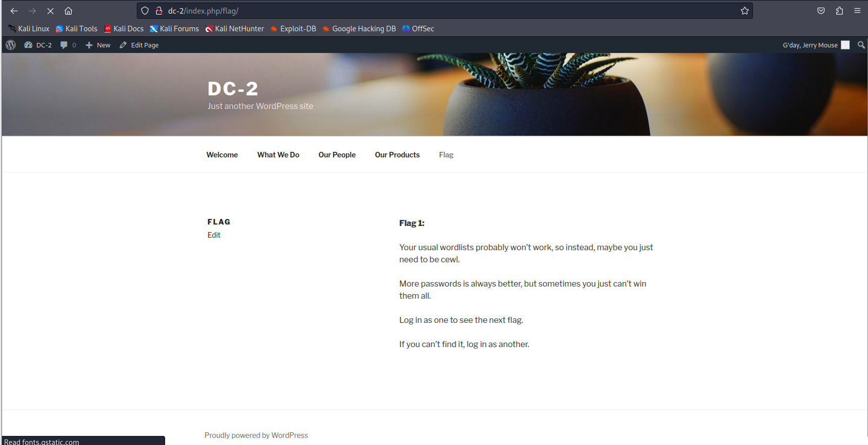Open the Pocket save icon

click(x=821, y=11)
